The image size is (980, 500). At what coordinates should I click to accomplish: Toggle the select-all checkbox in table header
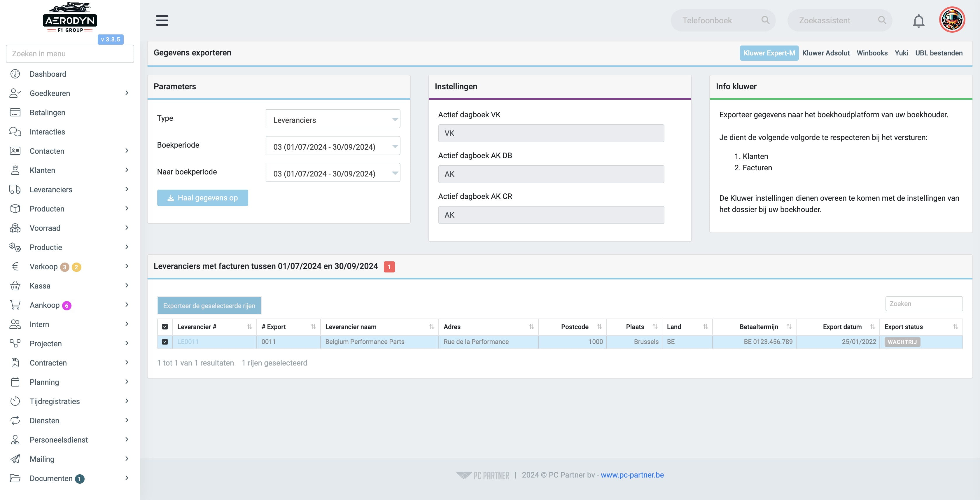(x=165, y=326)
